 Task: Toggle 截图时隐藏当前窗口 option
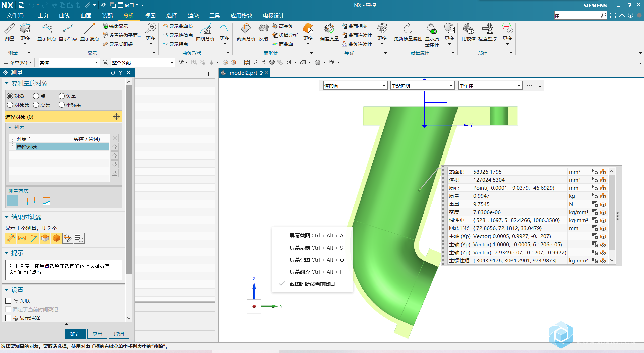312,284
